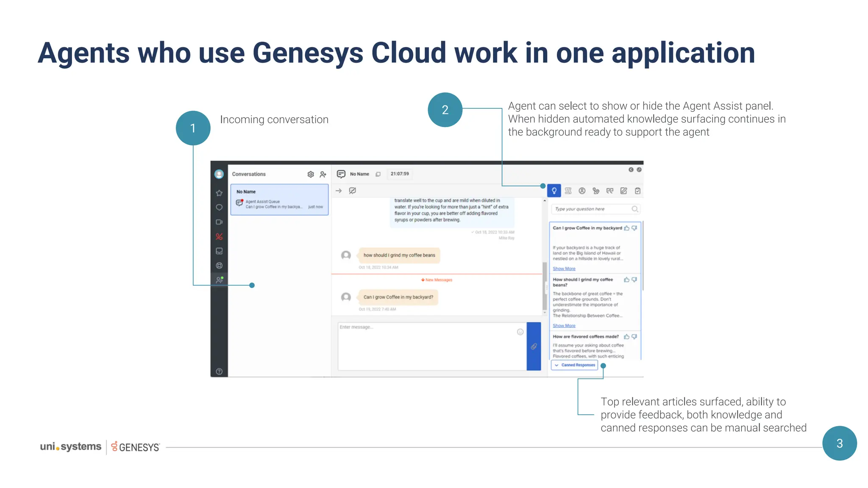This screenshot has width=868, height=488.
Task: Click the 21:07:59 conversation timer
Action: tap(400, 174)
